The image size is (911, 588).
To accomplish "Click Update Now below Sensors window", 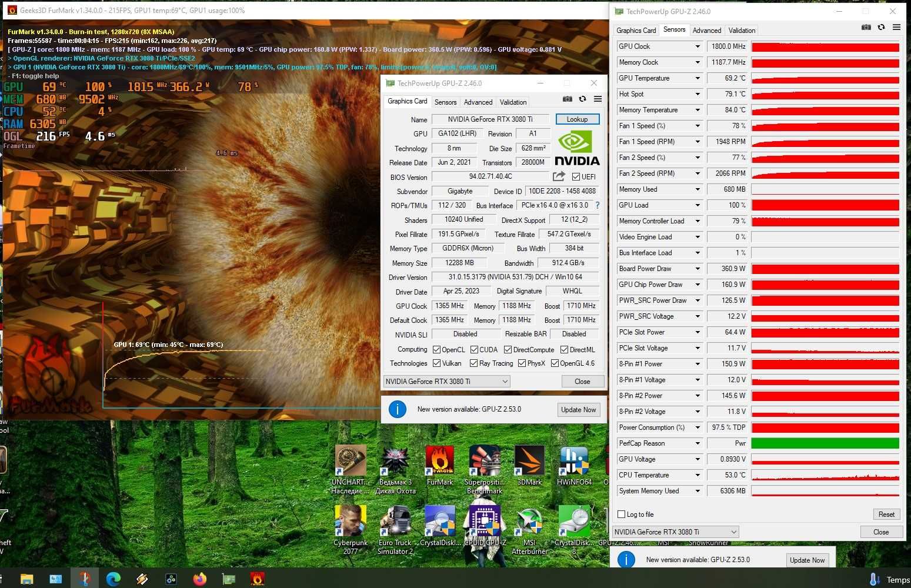I will tap(807, 560).
